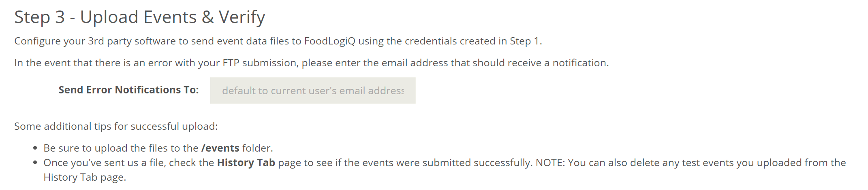Click the 'Once you've sent us a file' bullet
Screen dimensions: 868x190
point(445,170)
